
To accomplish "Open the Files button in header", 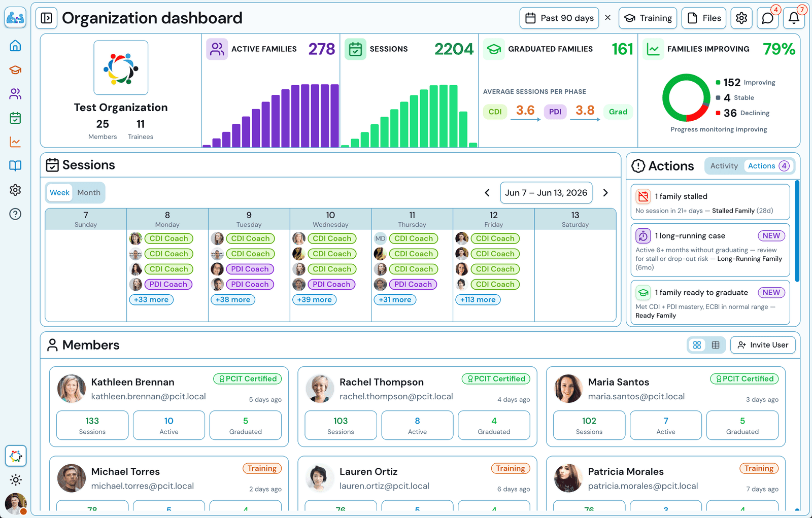I will [x=704, y=18].
